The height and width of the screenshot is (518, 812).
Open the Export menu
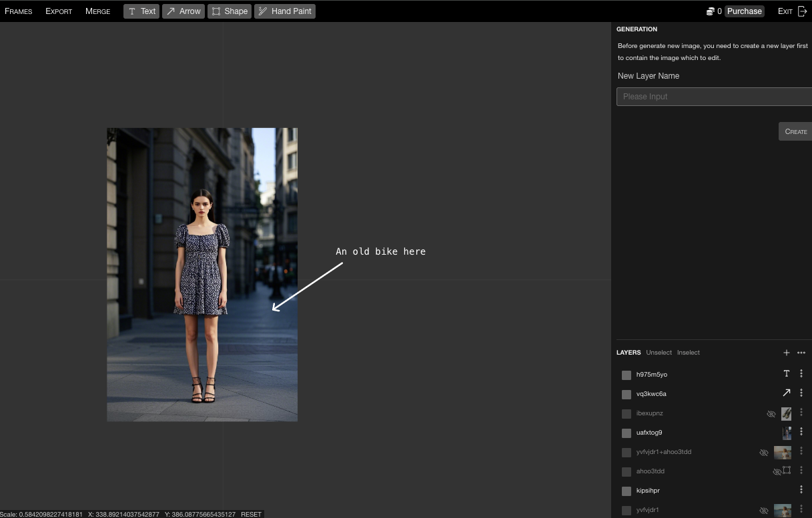(59, 11)
